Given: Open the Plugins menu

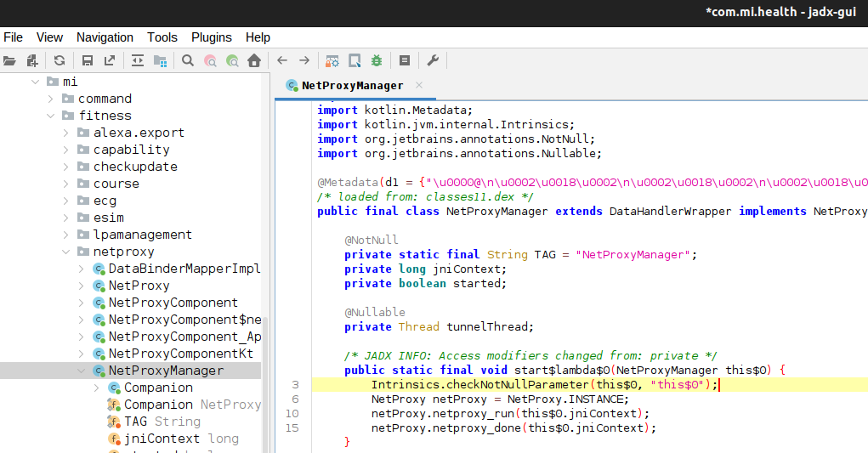Looking at the screenshot, I should pos(212,37).
